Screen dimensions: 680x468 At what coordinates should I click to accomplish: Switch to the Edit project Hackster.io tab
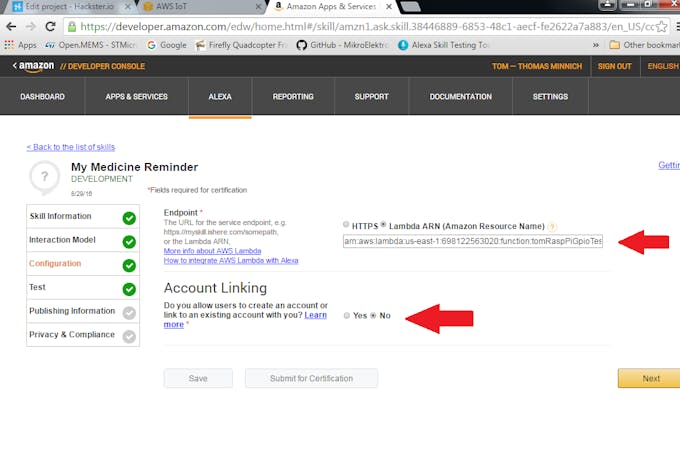(x=69, y=7)
